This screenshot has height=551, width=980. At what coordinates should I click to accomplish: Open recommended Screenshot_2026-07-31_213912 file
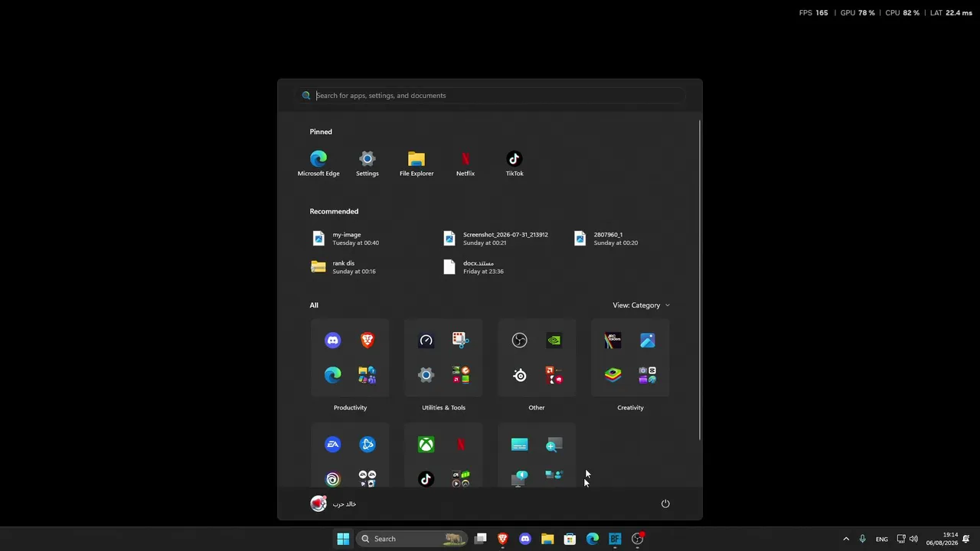click(x=496, y=239)
